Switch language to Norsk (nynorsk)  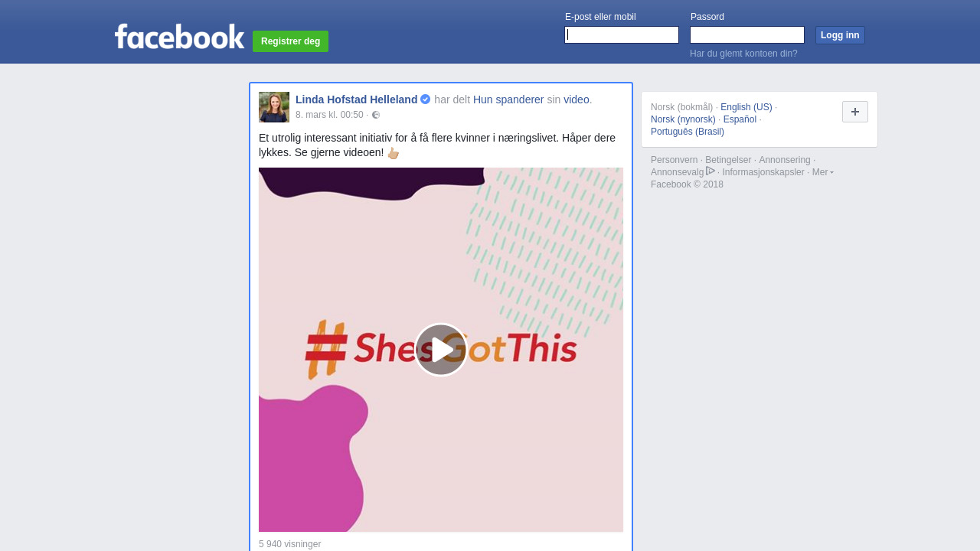click(683, 119)
